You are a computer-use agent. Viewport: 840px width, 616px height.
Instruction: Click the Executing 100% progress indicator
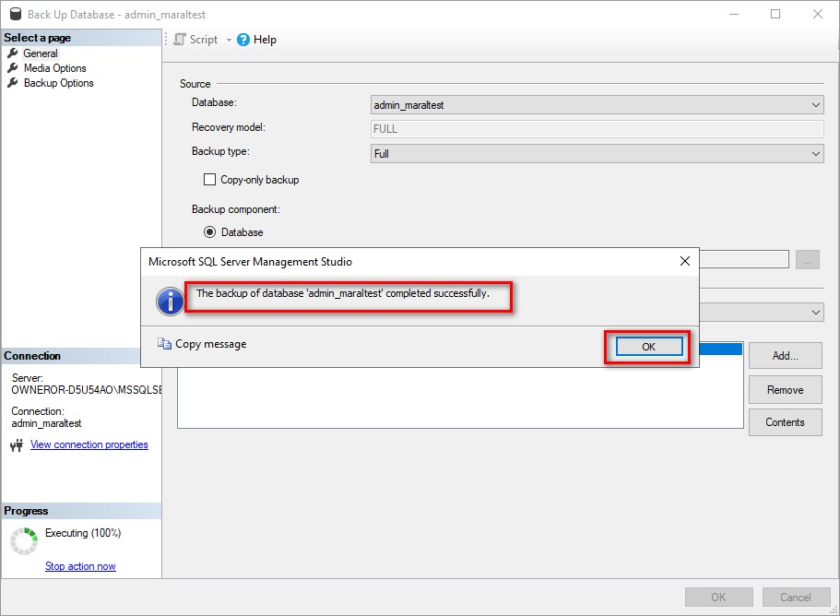point(83,533)
